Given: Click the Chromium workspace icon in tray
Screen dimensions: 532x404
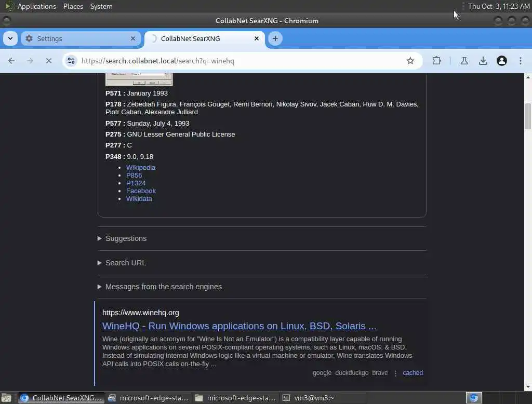Looking at the screenshot, I should (x=474, y=398).
